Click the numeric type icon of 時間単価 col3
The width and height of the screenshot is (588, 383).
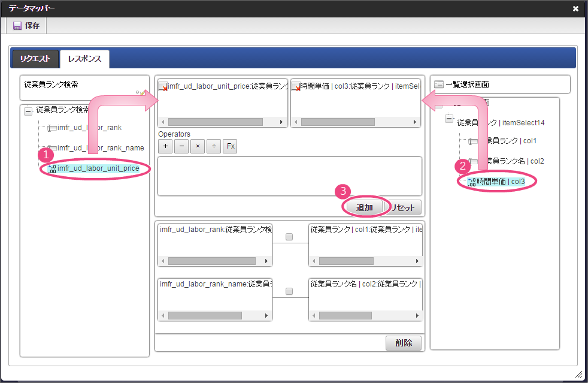pyautogui.click(x=471, y=182)
